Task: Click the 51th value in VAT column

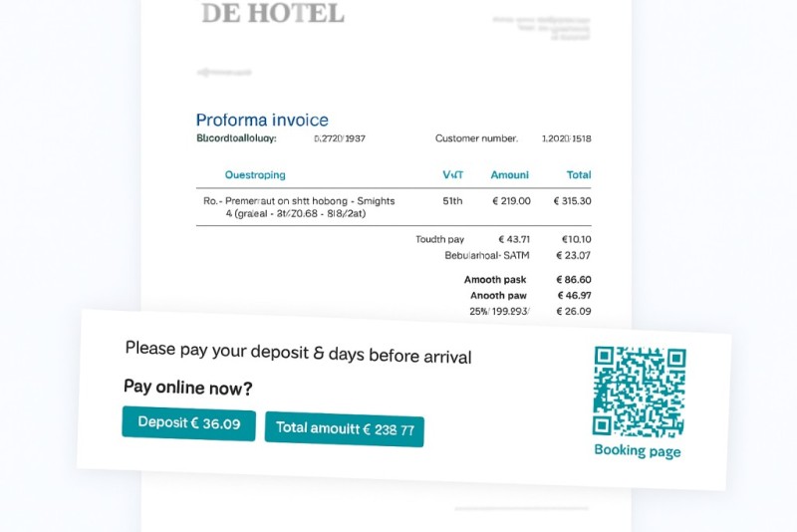Action: pyautogui.click(x=452, y=201)
